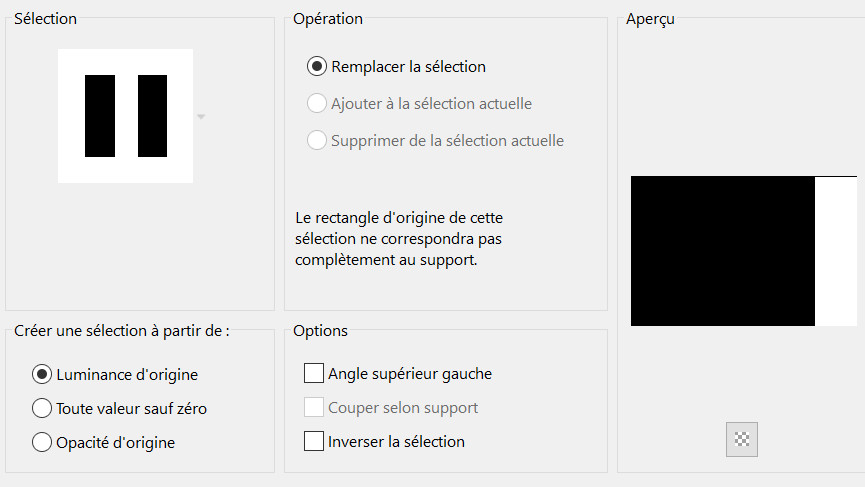The height and width of the screenshot is (487, 865).
Task: Click the Aperçu group title
Action: 650,19
